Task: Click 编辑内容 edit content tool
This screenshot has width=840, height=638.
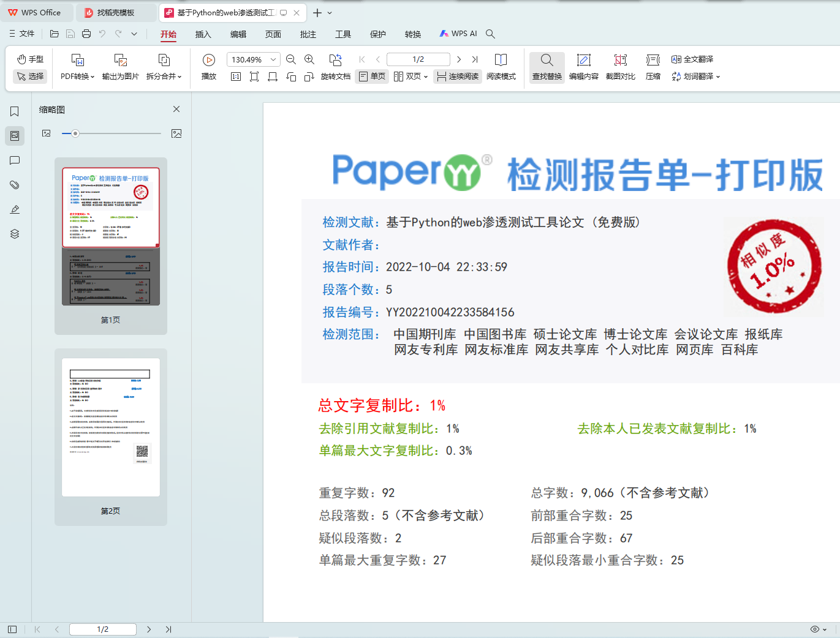Action: coord(584,67)
